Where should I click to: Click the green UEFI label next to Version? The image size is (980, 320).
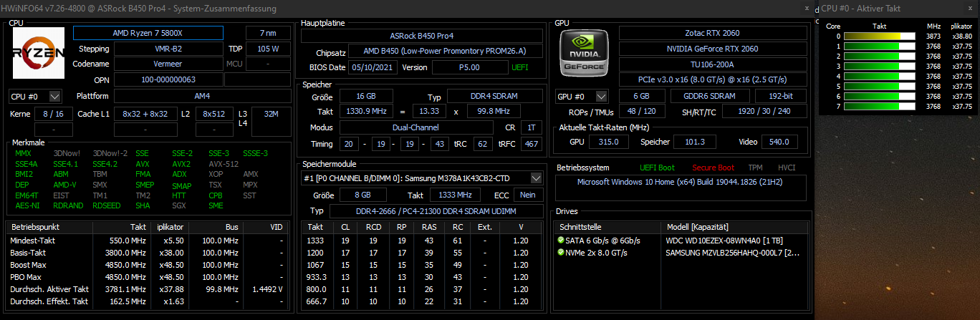521,67
